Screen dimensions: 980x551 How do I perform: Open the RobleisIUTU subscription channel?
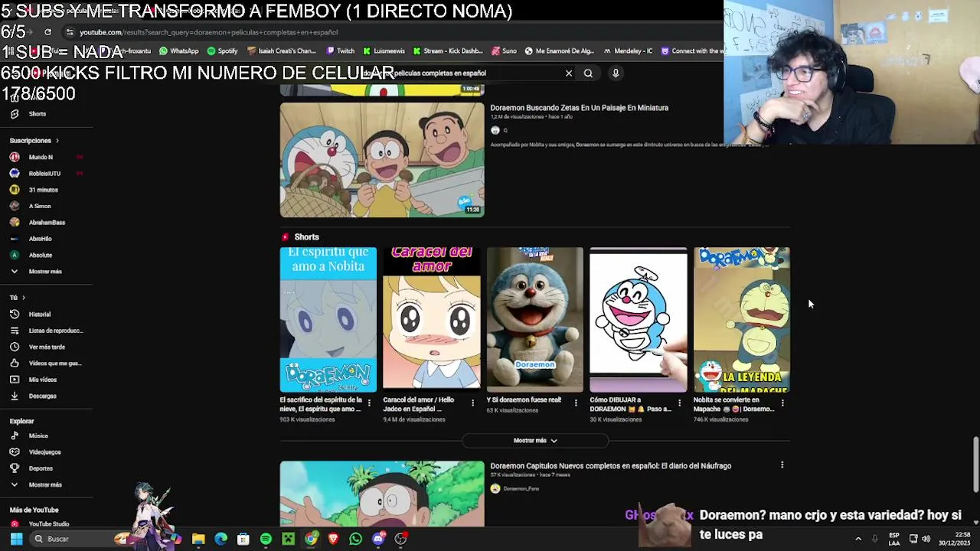46,174
